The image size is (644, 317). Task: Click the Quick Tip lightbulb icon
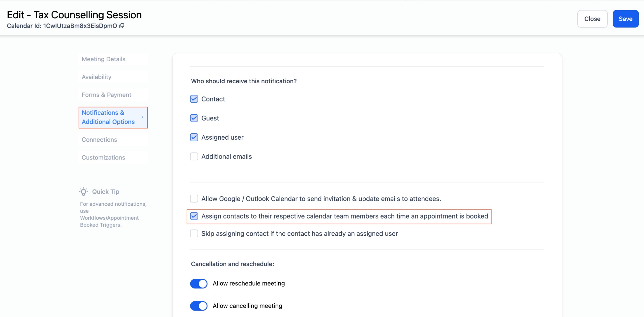coord(84,192)
